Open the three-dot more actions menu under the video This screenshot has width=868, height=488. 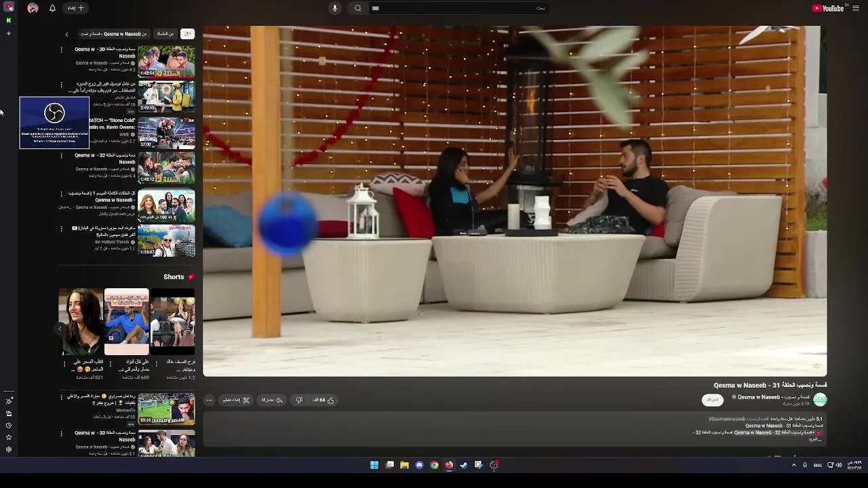tap(209, 400)
